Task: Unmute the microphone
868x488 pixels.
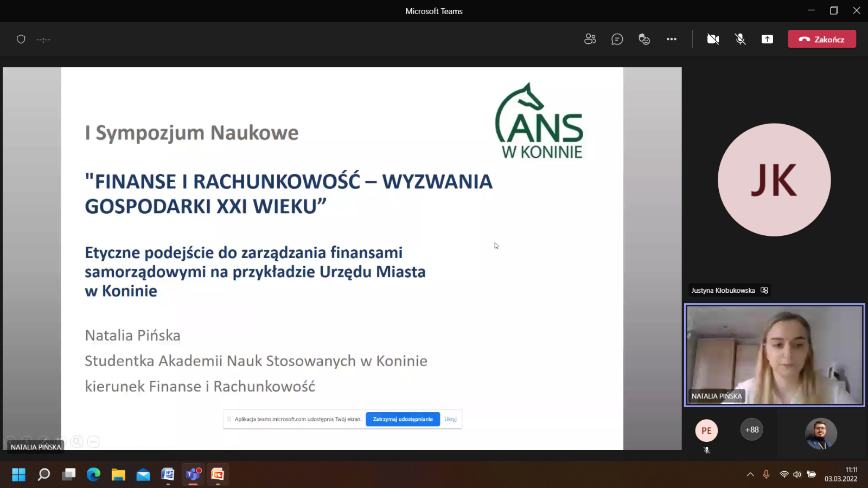Action: pyautogui.click(x=740, y=39)
